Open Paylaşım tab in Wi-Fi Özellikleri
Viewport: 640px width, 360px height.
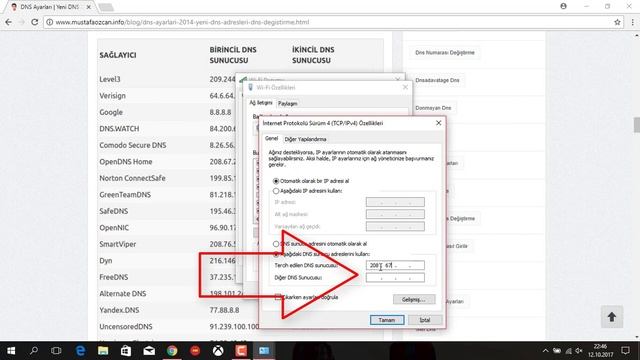[288, 104]
